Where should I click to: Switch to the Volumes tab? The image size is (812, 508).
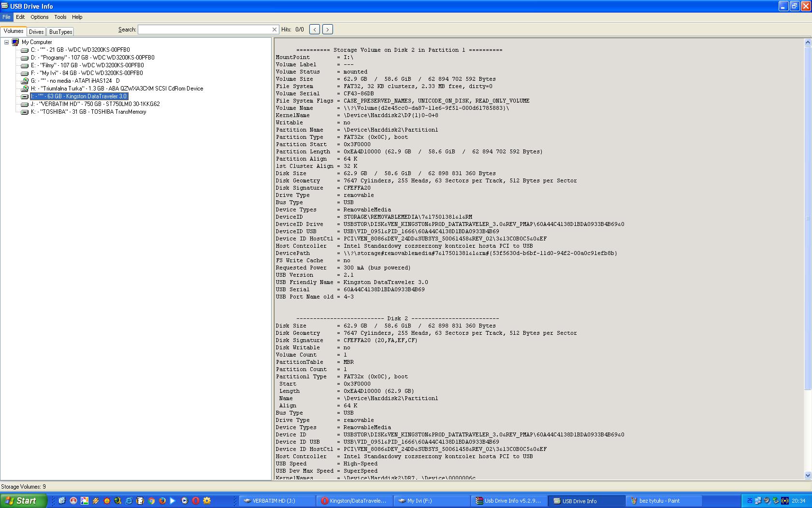[x=14, y=31]
